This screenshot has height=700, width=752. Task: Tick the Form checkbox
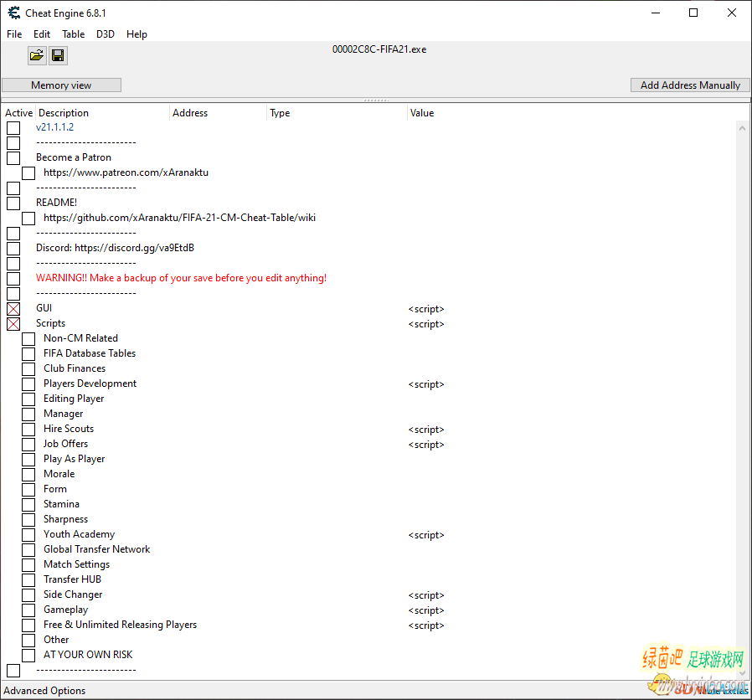coord(28,490)
